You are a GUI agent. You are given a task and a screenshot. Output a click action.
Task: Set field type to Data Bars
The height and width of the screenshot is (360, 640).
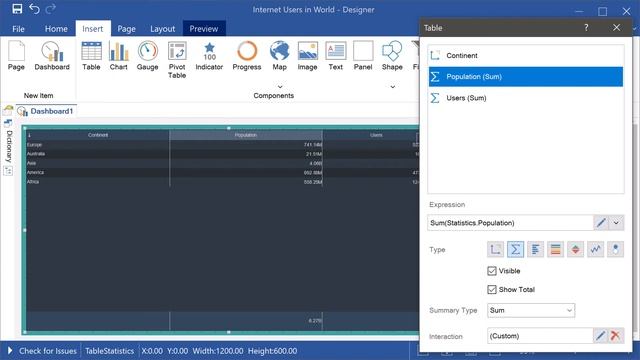[x=536, y=249]
